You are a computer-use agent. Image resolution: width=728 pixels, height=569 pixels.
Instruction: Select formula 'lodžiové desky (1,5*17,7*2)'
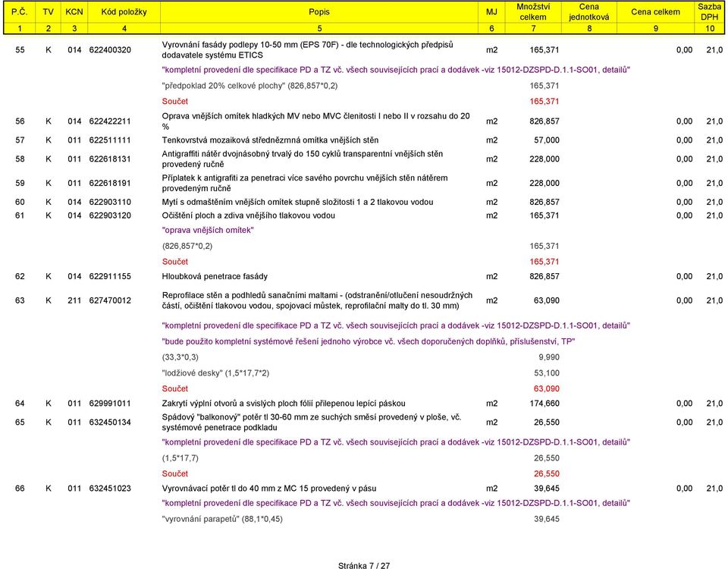point(215,373)
